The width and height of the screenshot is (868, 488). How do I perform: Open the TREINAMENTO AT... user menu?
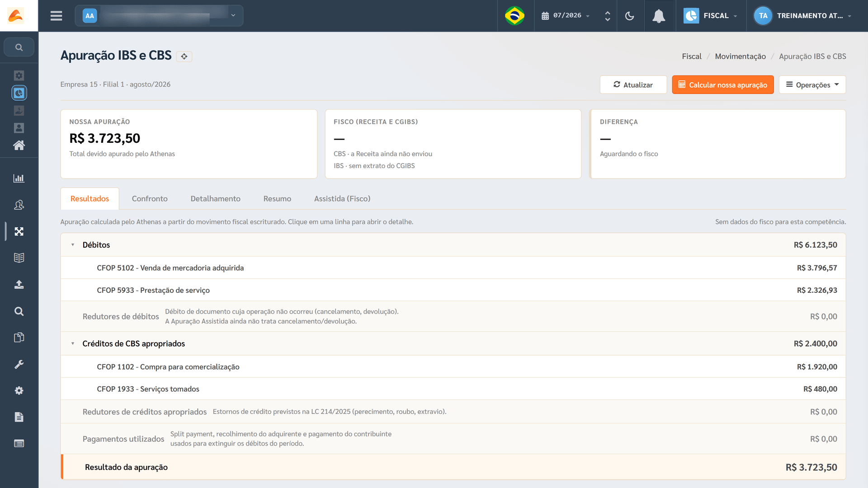point(803,16)
